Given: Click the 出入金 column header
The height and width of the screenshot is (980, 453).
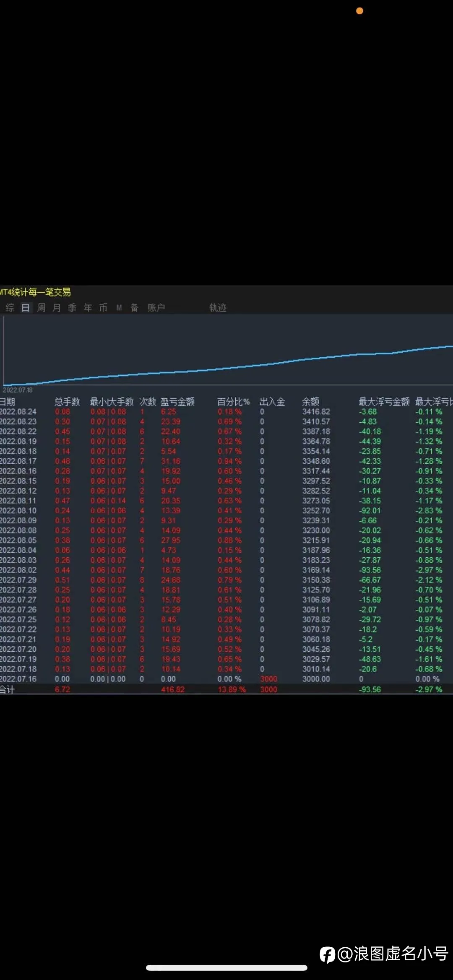Looking at the screenshot, I should click(x=272, y=402).
